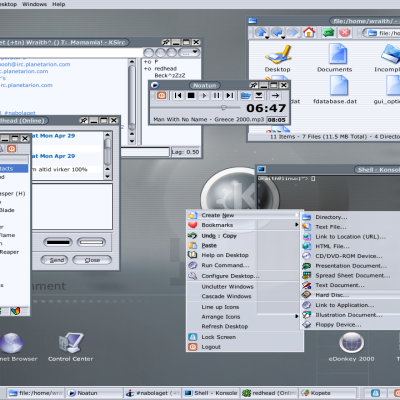Pick the black color swatch in chat
400x400 pixels.
58,242
